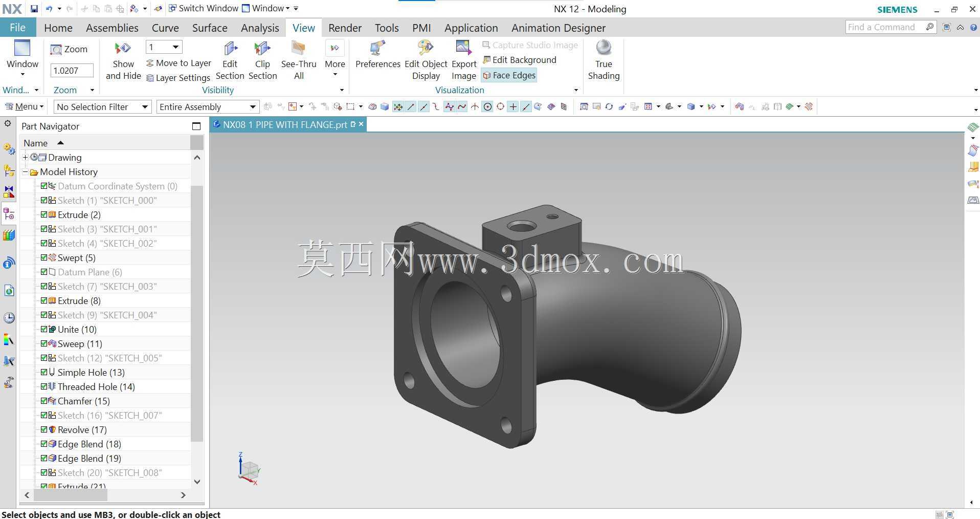The height and width of the screenshot is (519, 980).
Task: Expand the Drawing tree node
Action: pyautogui.click(x=25, y=157)
